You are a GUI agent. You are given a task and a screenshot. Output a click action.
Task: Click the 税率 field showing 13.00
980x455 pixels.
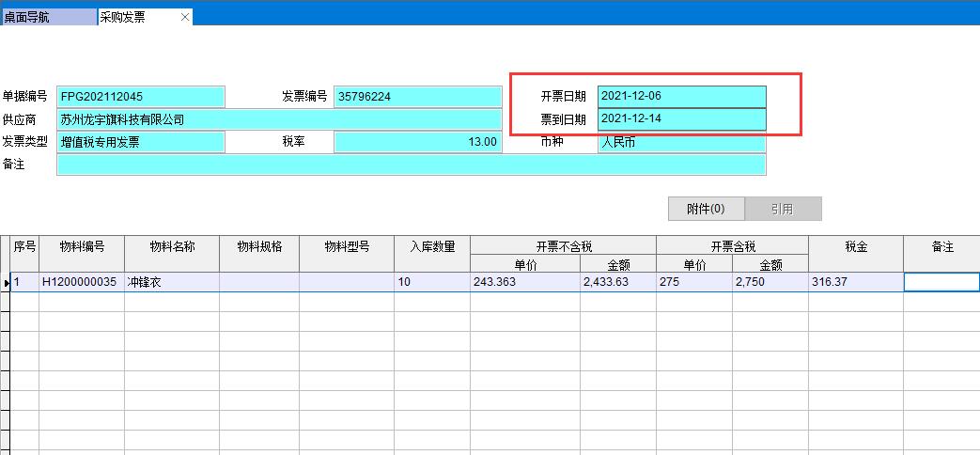[417, 142]
